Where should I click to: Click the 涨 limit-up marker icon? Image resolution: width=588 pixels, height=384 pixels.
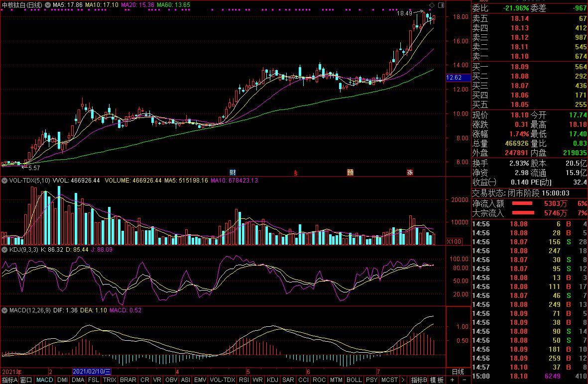click(410, 173)
